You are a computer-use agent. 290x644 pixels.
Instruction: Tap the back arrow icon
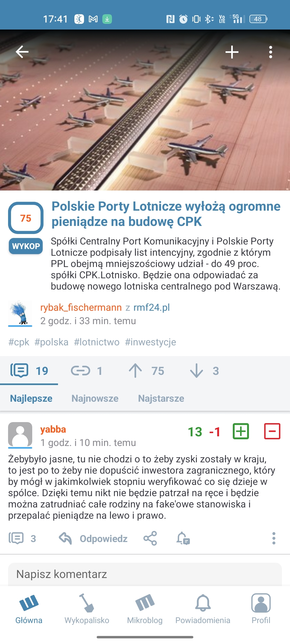click(x=22, y=52)
